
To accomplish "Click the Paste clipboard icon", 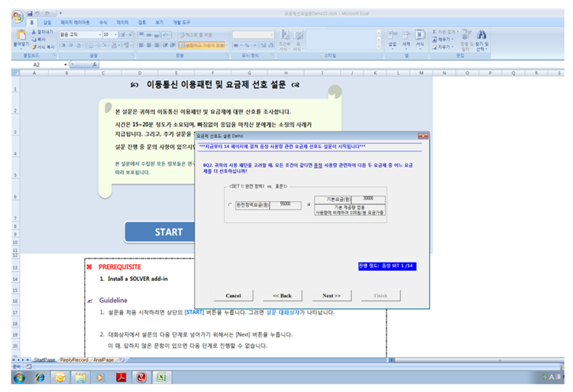I will (21, 34).
